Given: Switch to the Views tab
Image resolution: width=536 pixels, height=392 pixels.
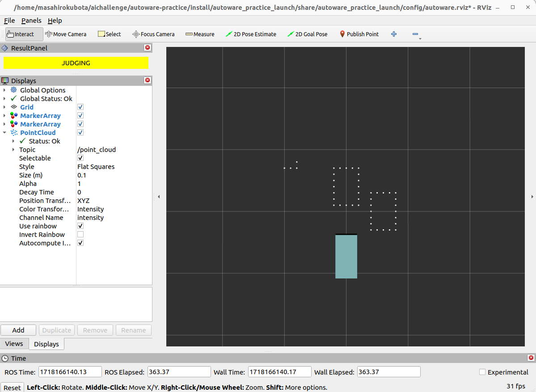Looking at the screenshot, I should tap(14, 343).
